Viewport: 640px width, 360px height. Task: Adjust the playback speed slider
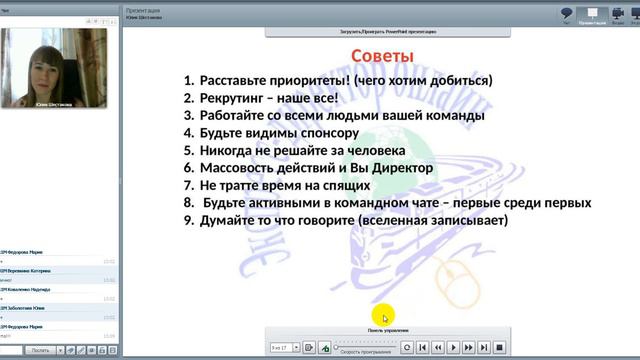tap(365, 347)
